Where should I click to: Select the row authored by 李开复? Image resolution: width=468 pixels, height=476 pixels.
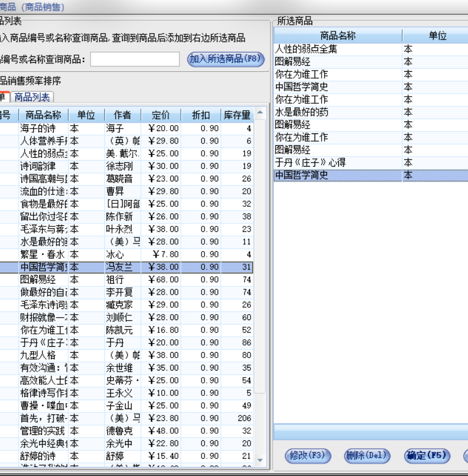click(126, 292)
